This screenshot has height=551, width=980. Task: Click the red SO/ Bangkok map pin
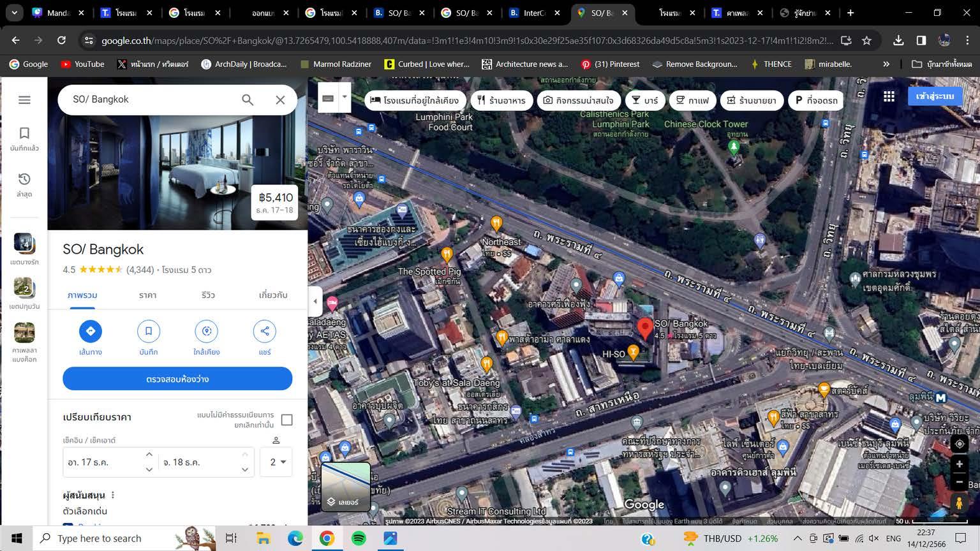(645, 328)
